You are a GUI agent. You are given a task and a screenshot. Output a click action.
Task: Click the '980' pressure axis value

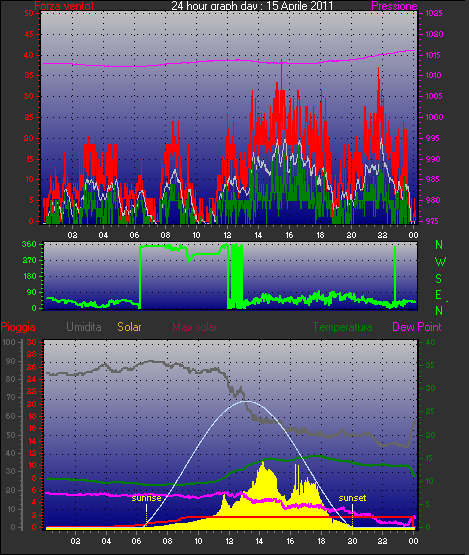coord(433,200)
